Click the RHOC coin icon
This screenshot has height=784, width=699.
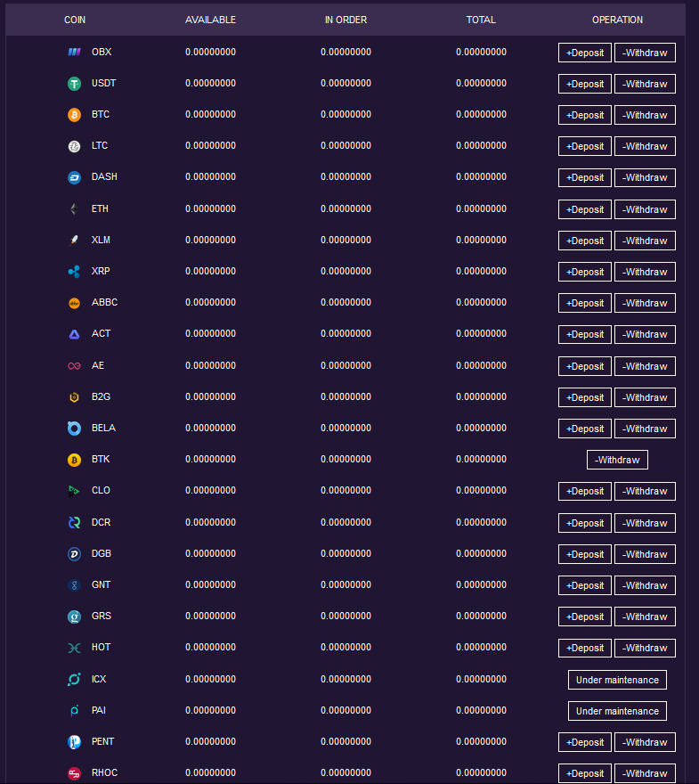point(75,773)
